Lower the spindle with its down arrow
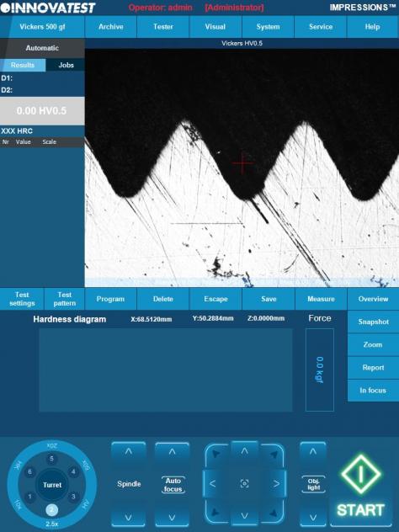 tap(129, 517)
